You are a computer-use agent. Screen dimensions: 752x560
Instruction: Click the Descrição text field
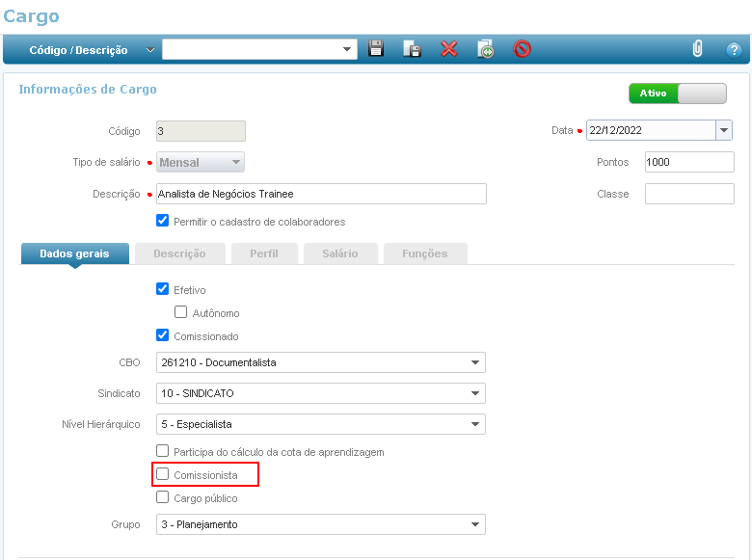(321, 194)
